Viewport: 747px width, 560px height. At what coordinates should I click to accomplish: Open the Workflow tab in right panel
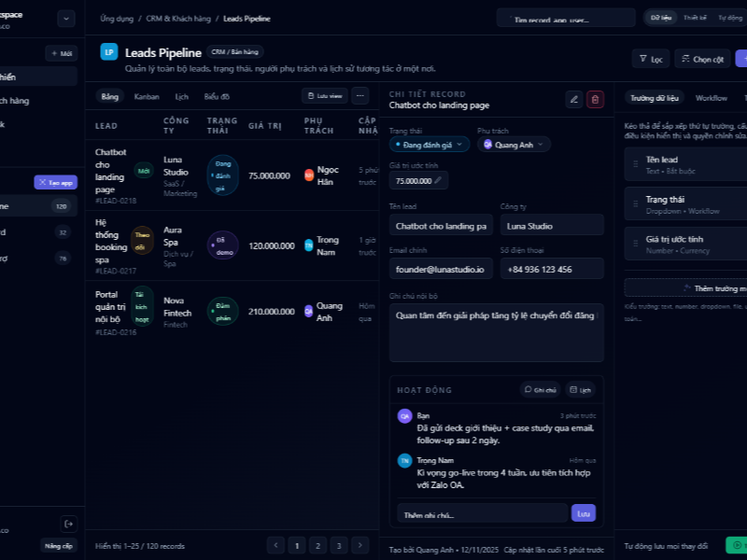click(712, 97)
